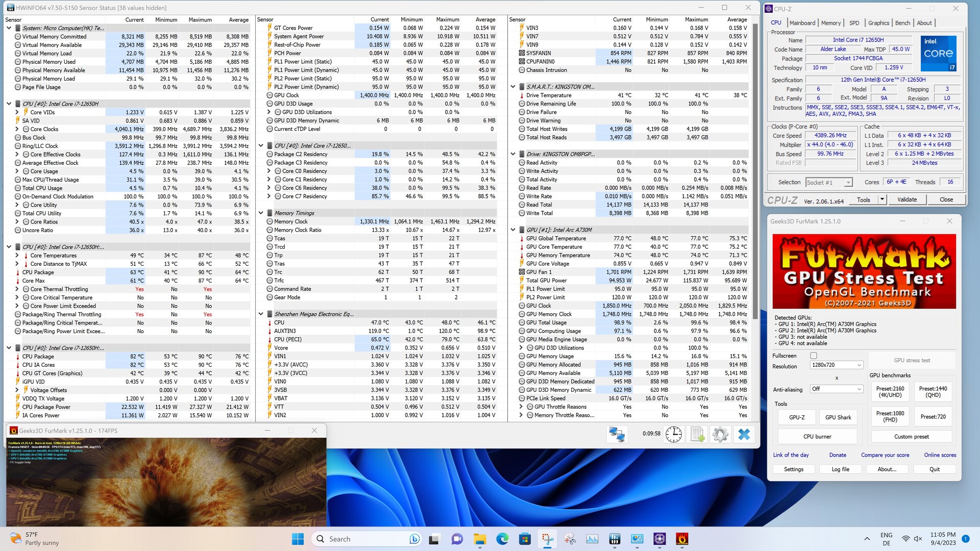Switch to the Memory tab in CPU-Z
Image resolution: width=980 pixels, height=551 pixels.
pos(830,23)
